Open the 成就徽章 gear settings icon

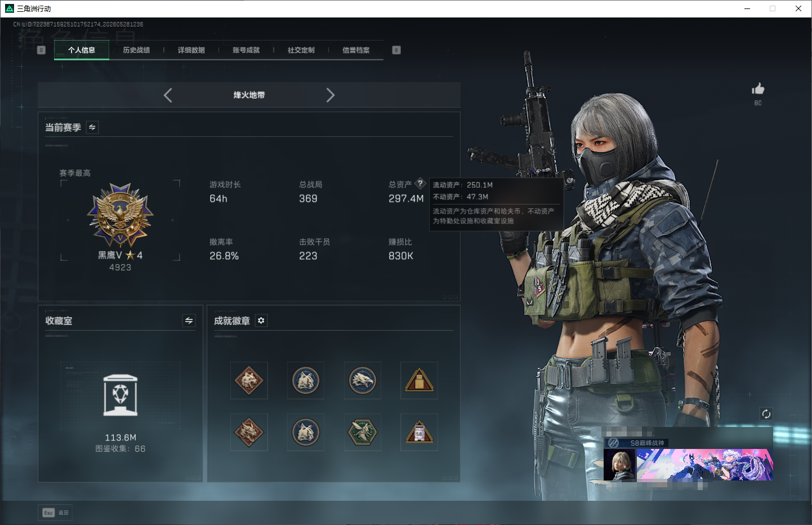261,321
